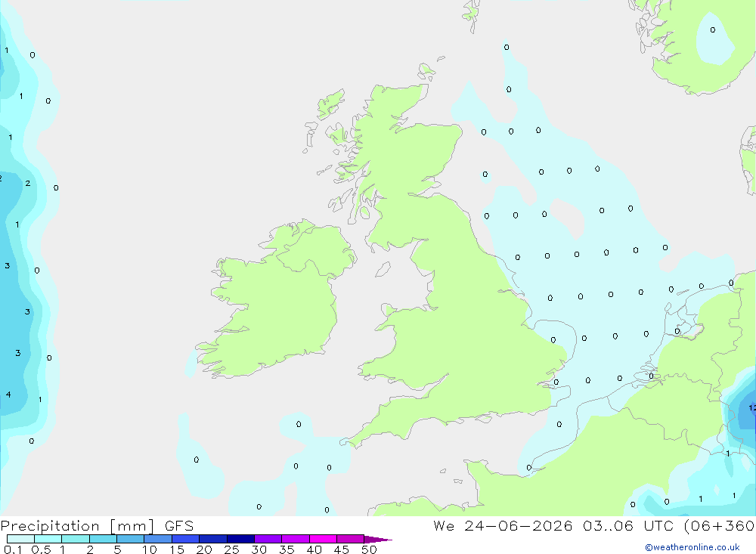Click the 10–15 mm legend color segment
The height and width of the screenshot is (554, 756).
pos(158,539)
